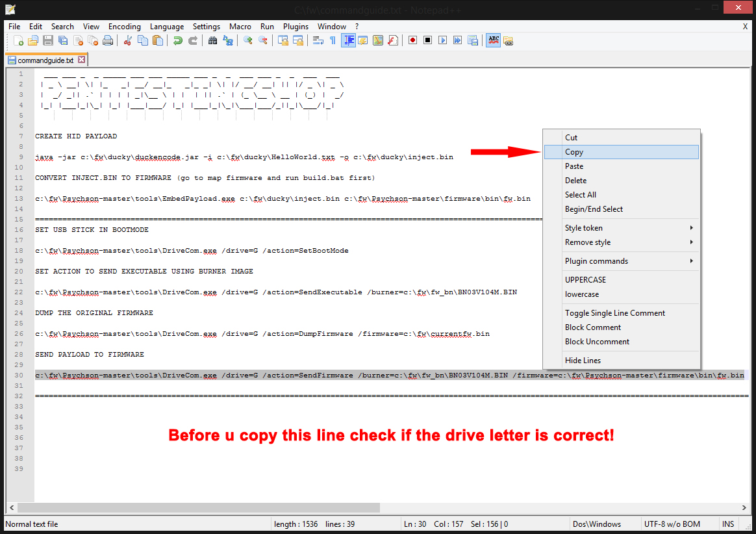Run macro multiple times icon
This screenshot has width=756, height=534.
tap(457, 40)
